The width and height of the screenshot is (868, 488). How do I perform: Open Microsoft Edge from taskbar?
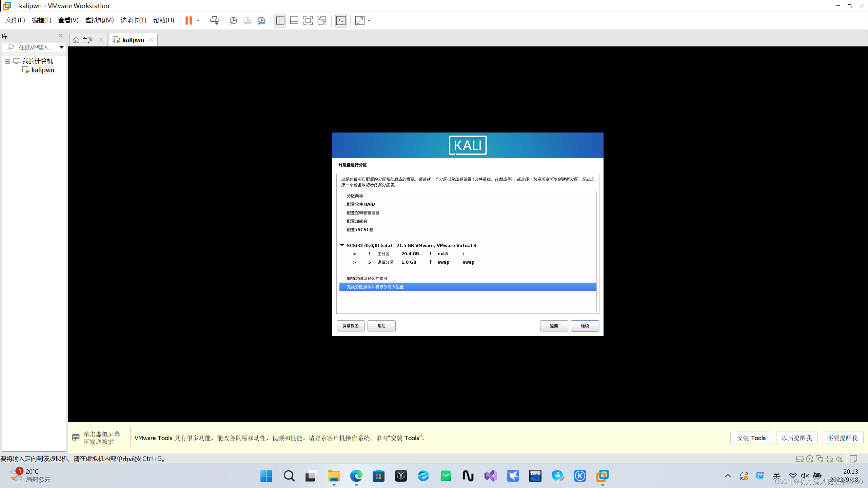tap(356, 476)
